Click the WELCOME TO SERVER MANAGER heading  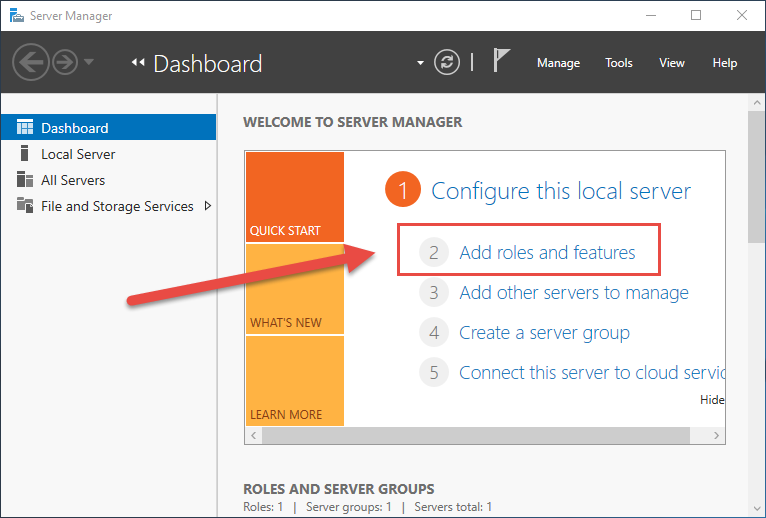(x=353, y=122)
